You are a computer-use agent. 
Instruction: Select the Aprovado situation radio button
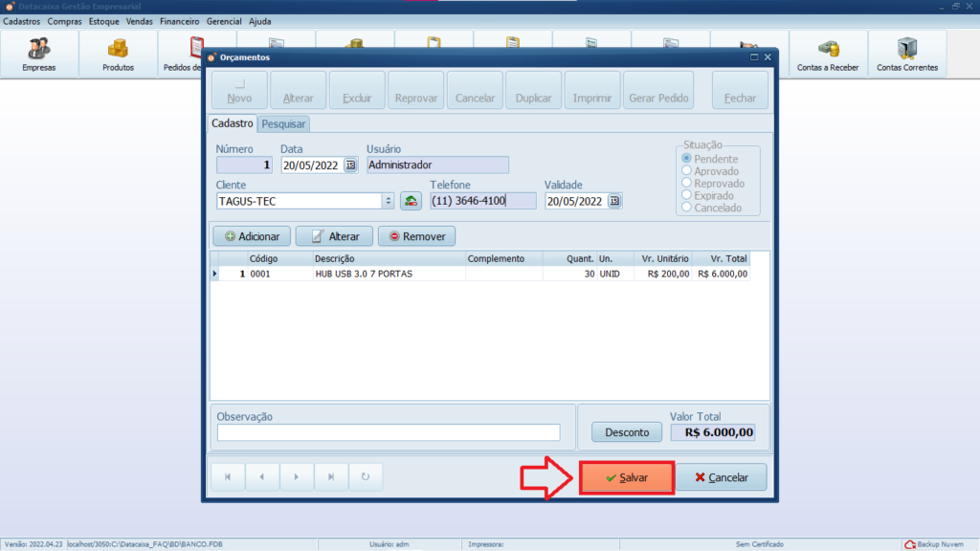(x=686, y=171)
